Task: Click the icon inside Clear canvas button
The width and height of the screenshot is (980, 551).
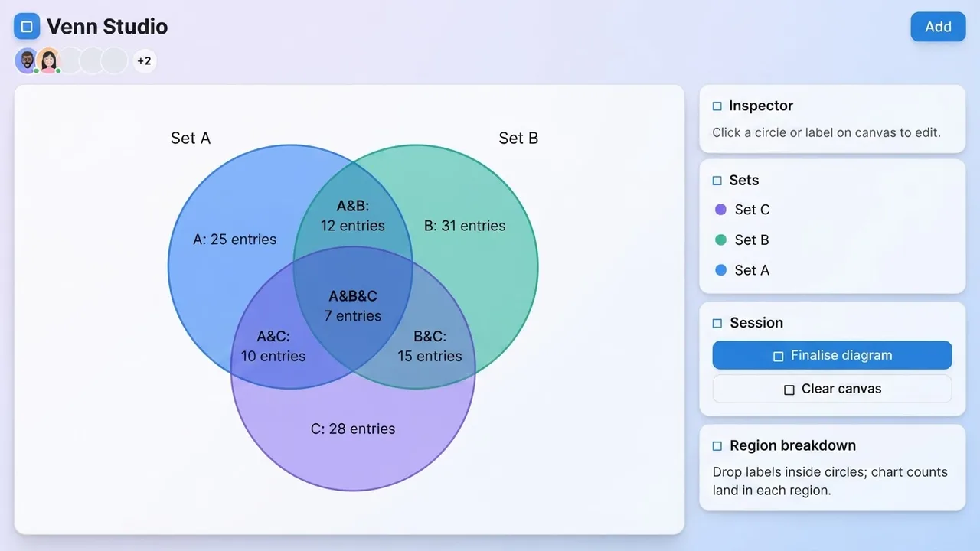Action: point(789,390)
